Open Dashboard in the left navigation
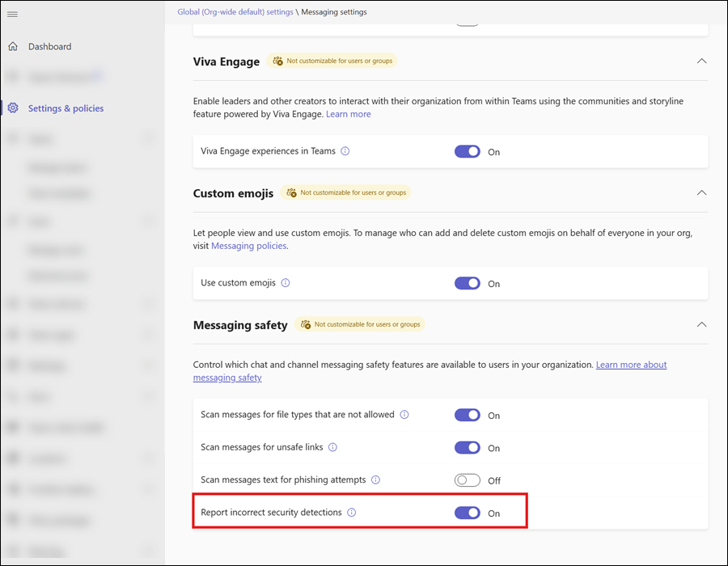728x566 pixels. coord(49,47)
